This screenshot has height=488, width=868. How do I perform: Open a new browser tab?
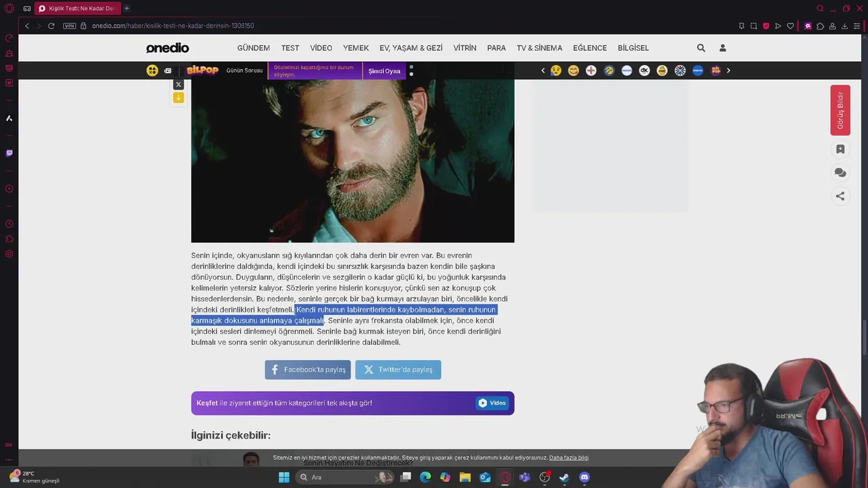[x=126, y=8]
